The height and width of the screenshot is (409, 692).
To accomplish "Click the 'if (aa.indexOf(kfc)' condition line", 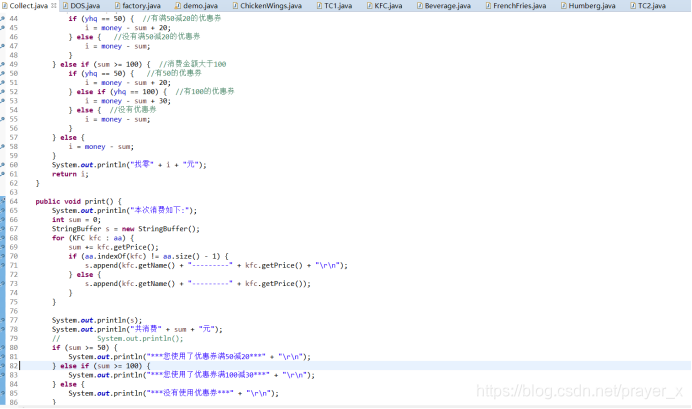I will [x=149, y=256].
